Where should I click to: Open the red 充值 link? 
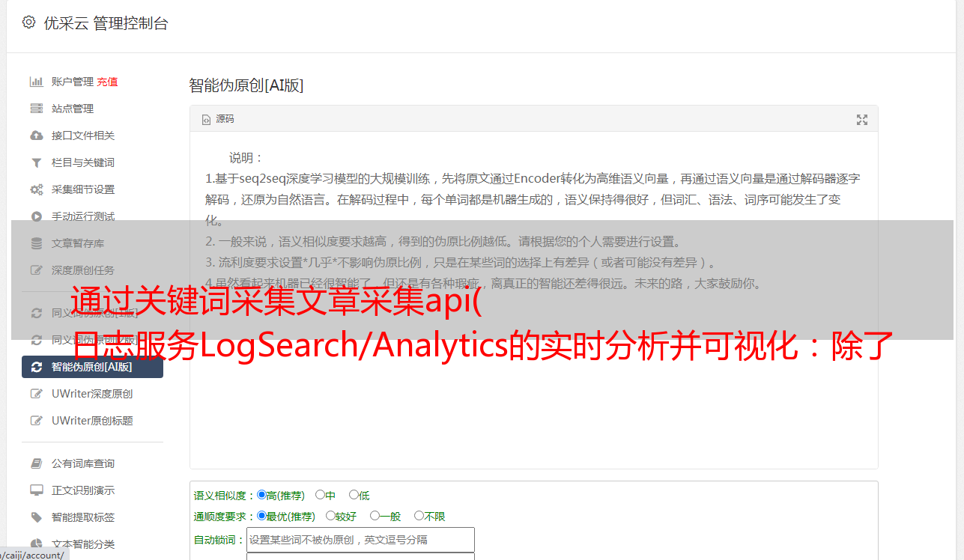point(107,82)
